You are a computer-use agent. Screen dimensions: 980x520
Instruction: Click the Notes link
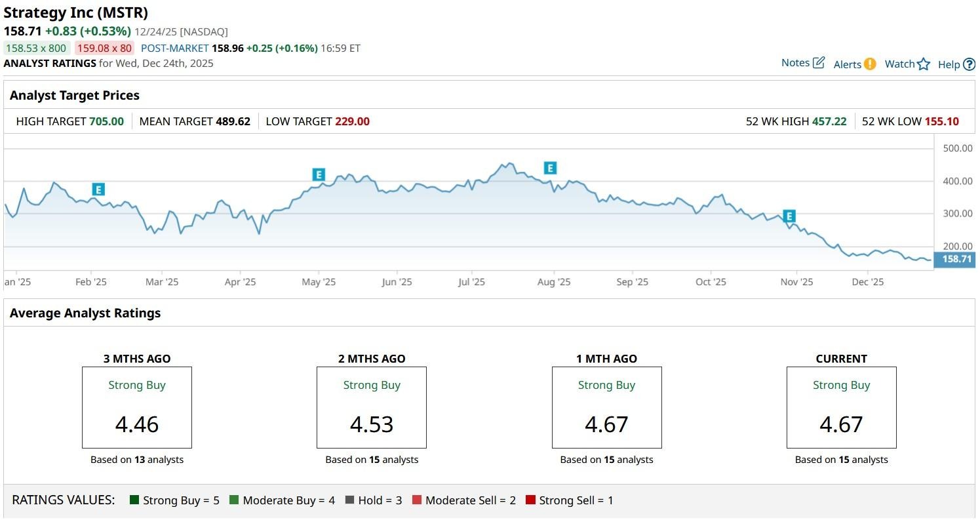[x=795, y=63]
